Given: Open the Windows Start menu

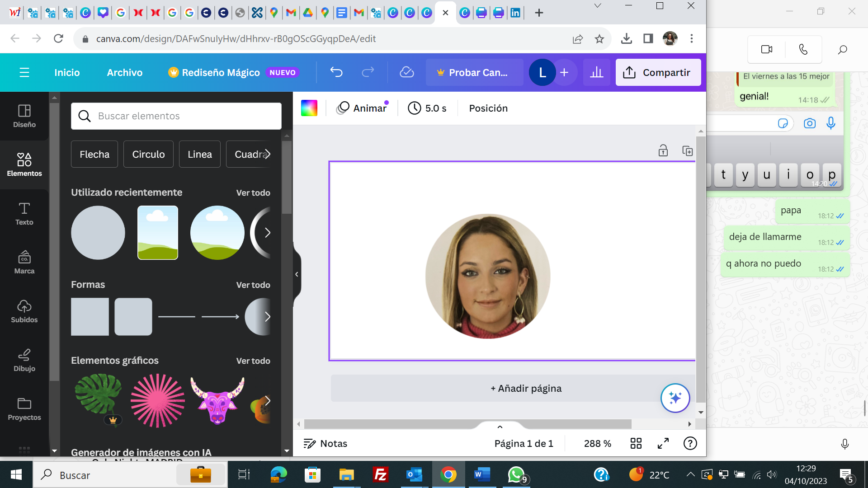Looking at the screenshot, I should coord(16,475).
